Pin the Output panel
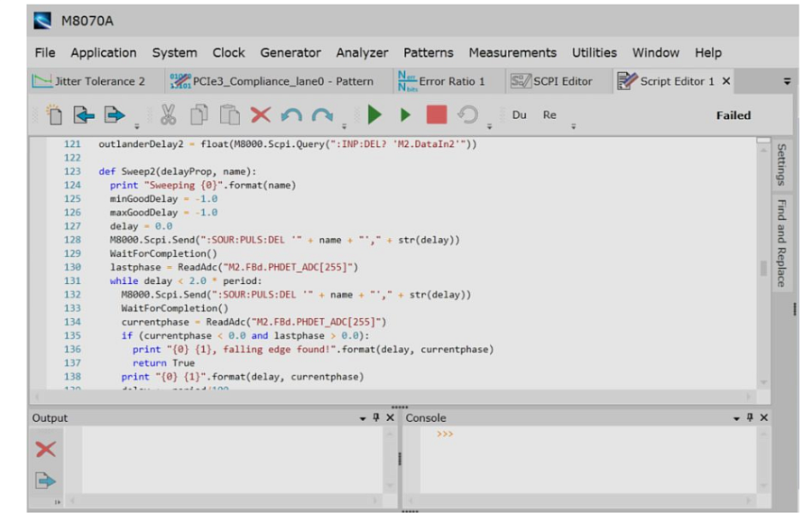The image size is (812, 522). click(376, 417)
